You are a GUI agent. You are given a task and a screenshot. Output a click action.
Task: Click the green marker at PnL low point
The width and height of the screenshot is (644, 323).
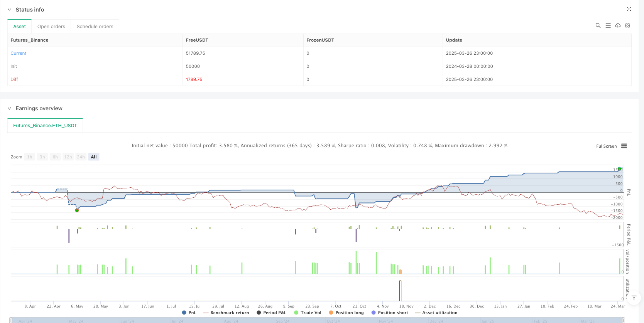77,210
